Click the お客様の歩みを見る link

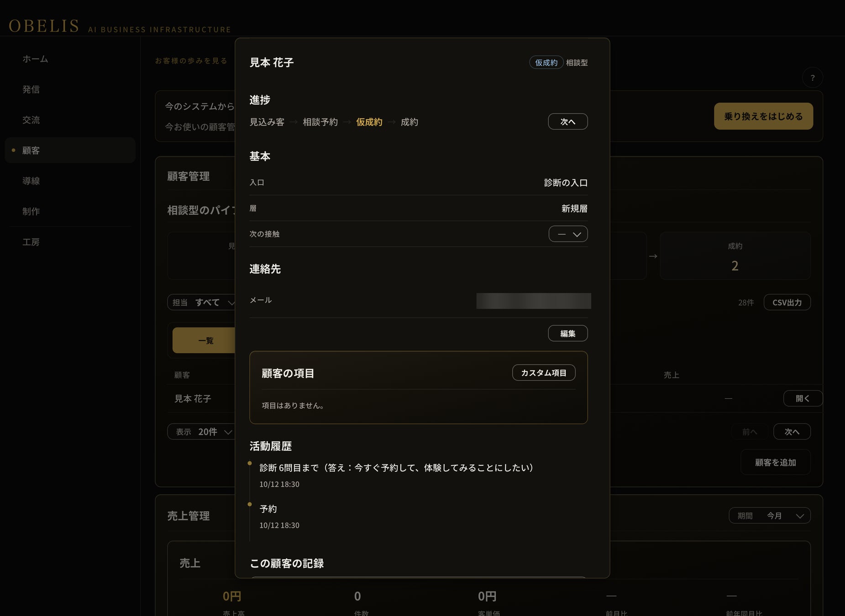coord(191,61)
